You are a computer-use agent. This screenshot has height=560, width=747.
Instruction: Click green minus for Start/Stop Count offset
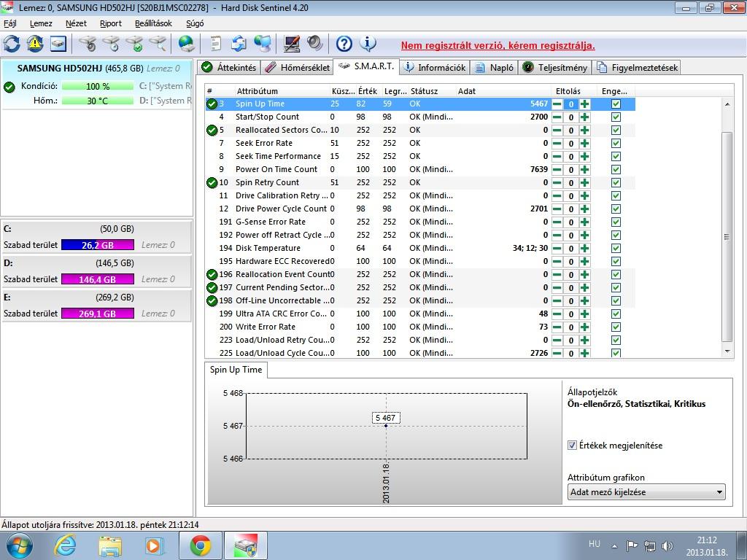[x=557, y=117]
